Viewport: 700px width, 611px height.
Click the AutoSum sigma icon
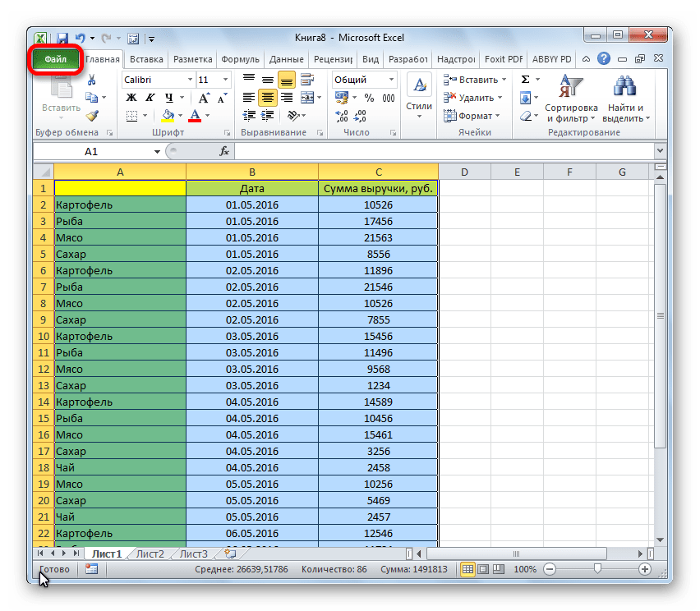[x=525, y=80]
